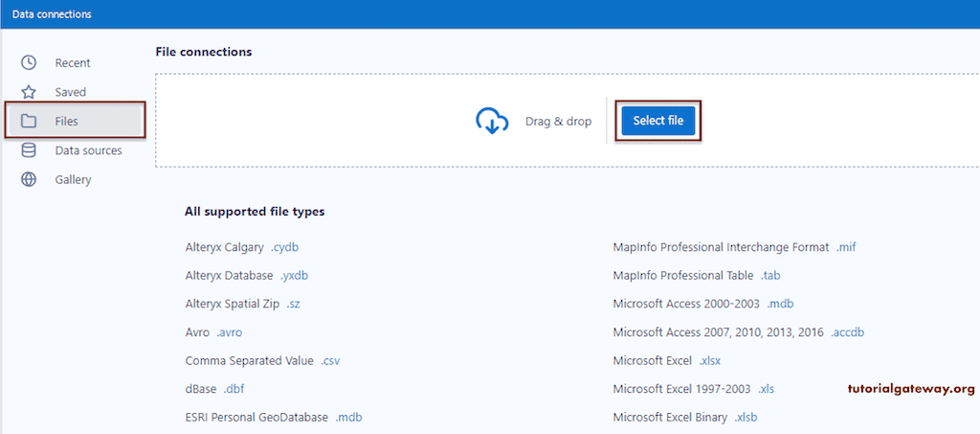This screenshot has width=980, height=434.
Task: Click the .xlsb extension link
Action: coord(746,417)
